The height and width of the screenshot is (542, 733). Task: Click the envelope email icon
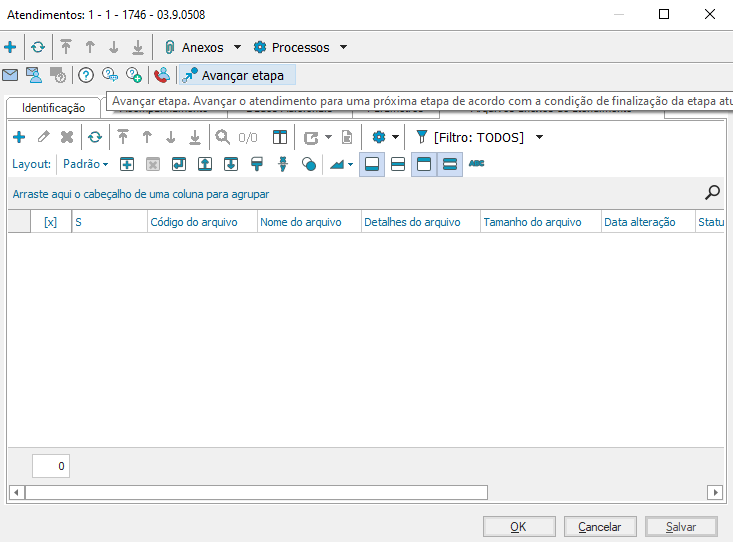[10, 75]
